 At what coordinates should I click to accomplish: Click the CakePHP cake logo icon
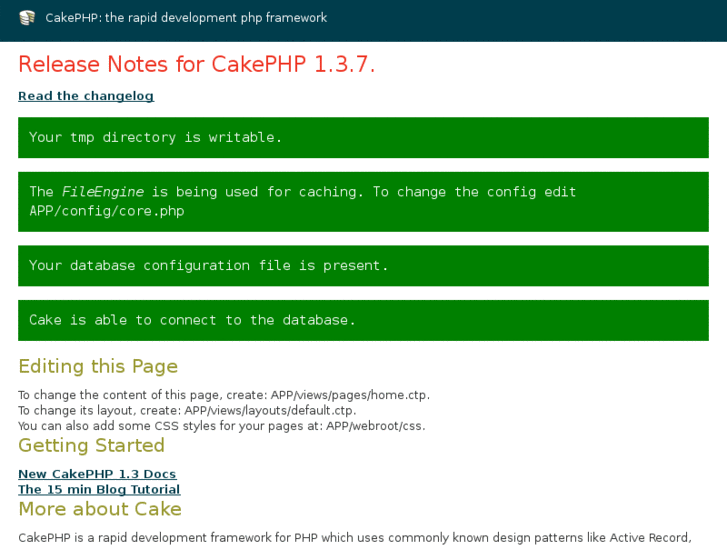click(27, 18)
